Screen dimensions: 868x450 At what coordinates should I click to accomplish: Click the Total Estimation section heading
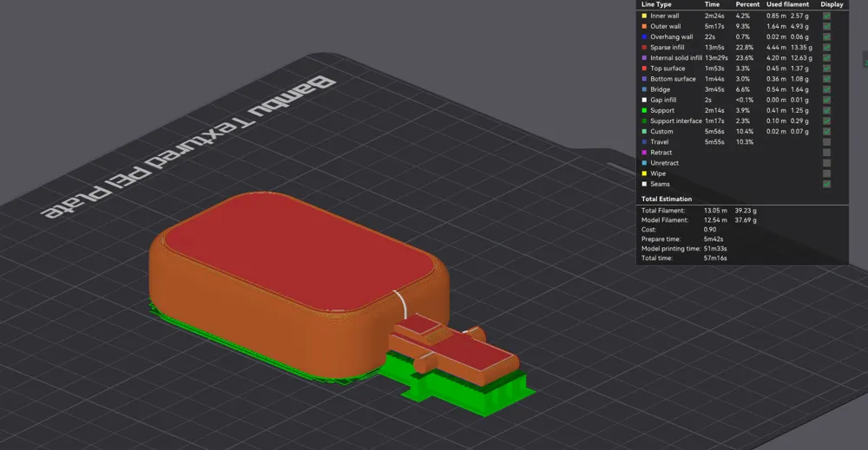click(x=667, y=199)
